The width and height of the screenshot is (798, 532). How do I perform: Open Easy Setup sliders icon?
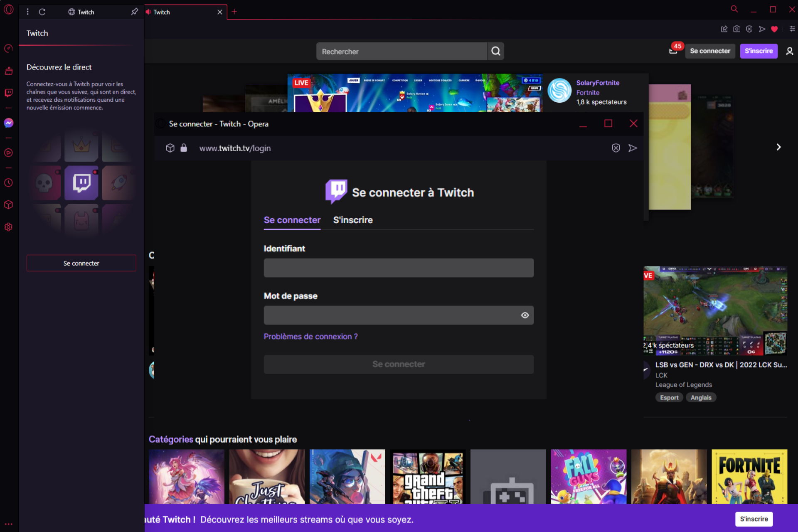tap(792, 29)
